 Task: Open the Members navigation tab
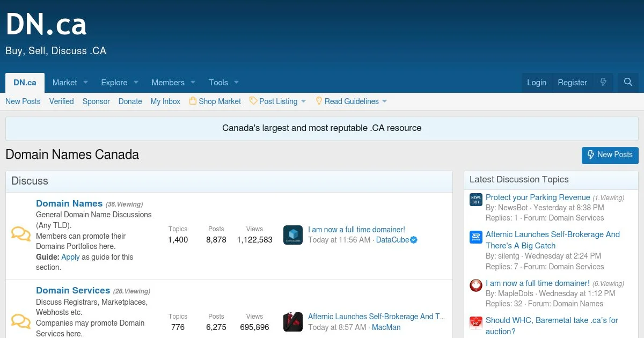click(x=168, y=83)
